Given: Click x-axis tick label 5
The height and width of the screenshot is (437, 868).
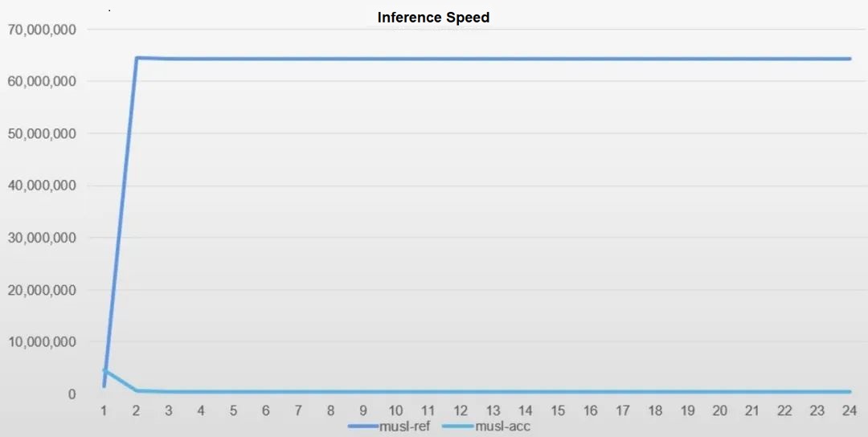Looking at the screenshot, I should point(233,410).
